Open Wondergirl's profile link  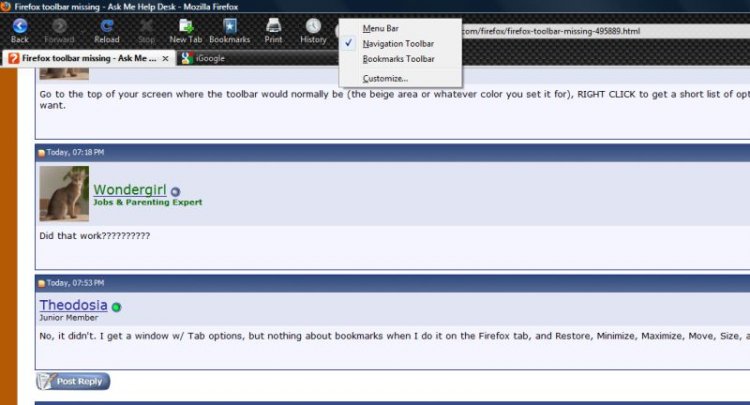[x=130, y=189]
